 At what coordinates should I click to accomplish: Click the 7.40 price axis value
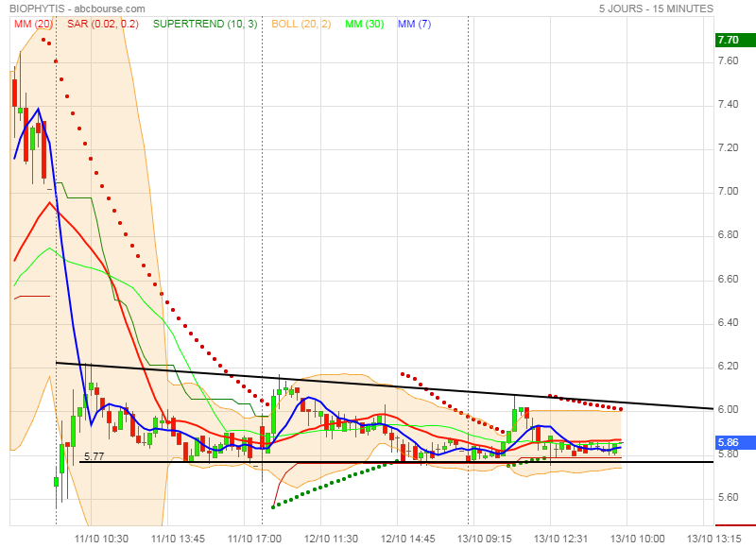728,104
